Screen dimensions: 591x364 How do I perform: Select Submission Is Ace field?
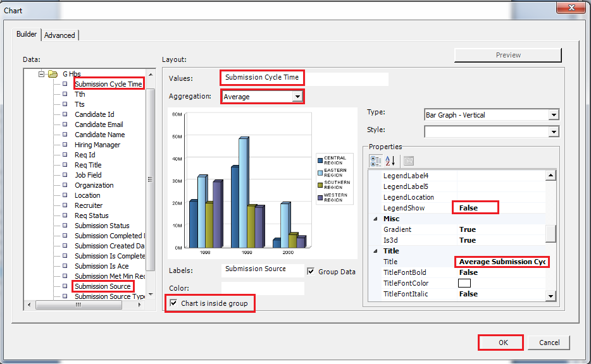pyautogui.click(x=101, y=266)
